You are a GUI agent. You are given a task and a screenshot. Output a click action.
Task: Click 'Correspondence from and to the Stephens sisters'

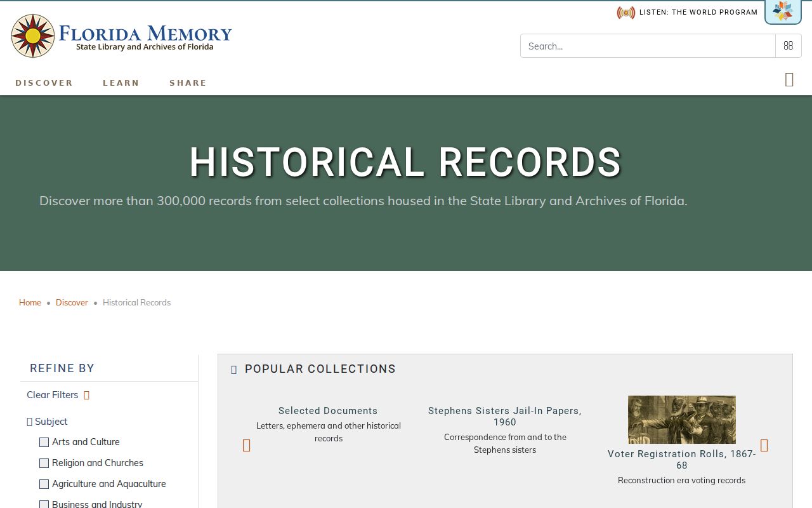tap(505, 443)
